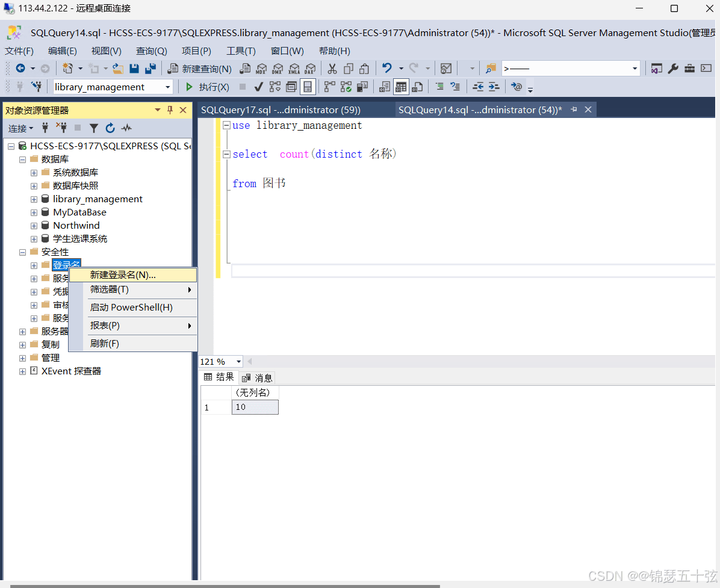Expand the XEvent 探查器 node
The height and width of the screenshot is (588, 720).
22,371
